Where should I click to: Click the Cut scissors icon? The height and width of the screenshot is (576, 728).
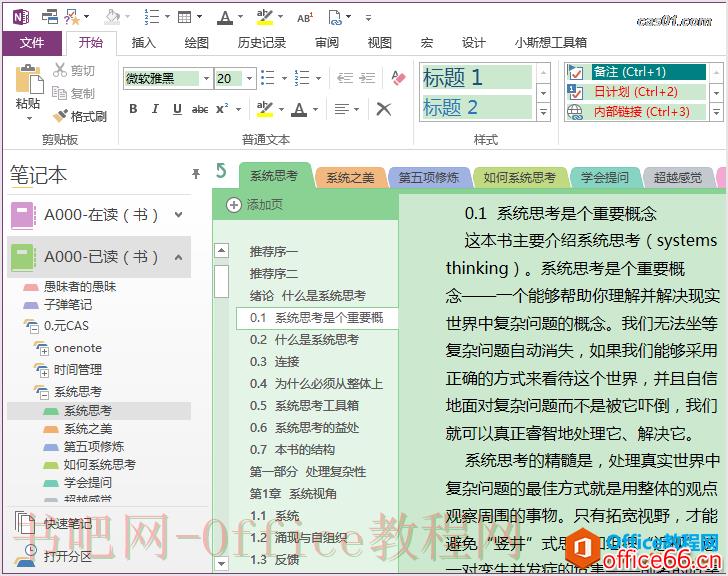59,70
